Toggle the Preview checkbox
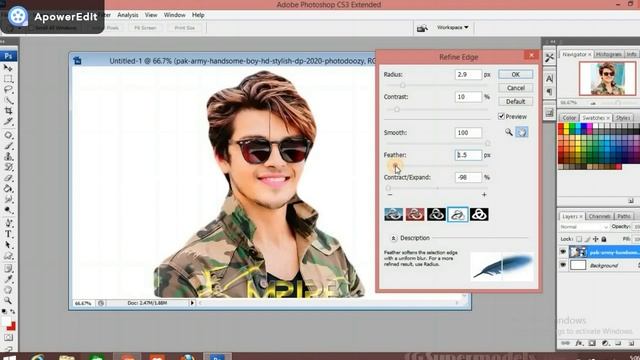Image resolution: width=640 pixels, height=360 pixels. click(501, 116)
